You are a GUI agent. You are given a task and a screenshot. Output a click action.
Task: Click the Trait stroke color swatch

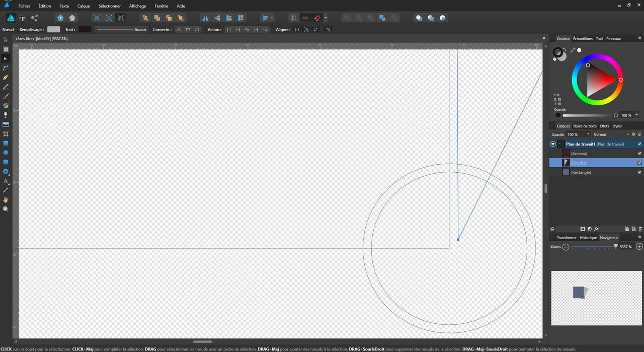tap(85, 30)
